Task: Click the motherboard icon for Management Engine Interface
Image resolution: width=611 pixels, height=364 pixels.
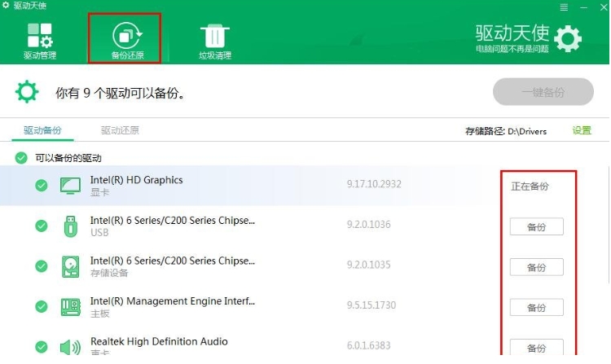Action: (x=71, y=307)
